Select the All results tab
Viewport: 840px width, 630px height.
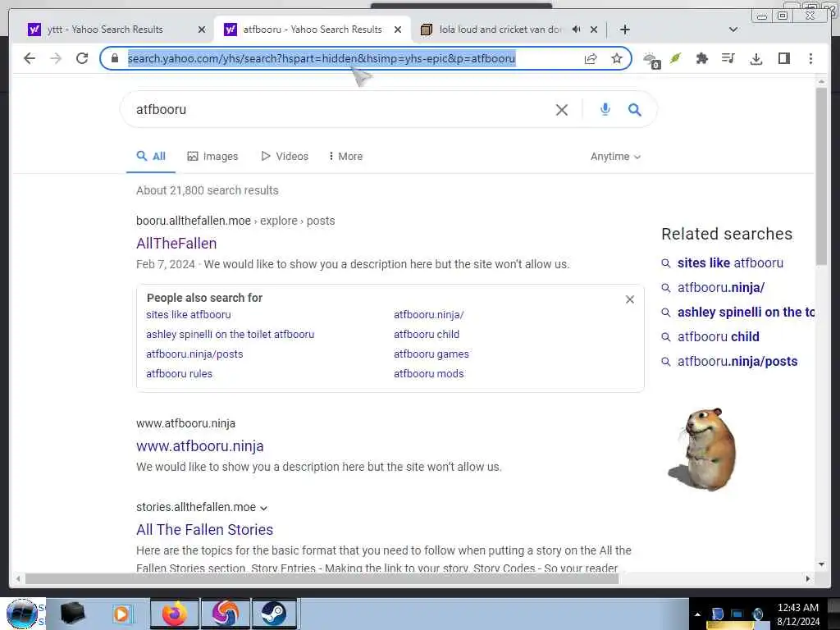pyautogui.click(x=151, y=157)
